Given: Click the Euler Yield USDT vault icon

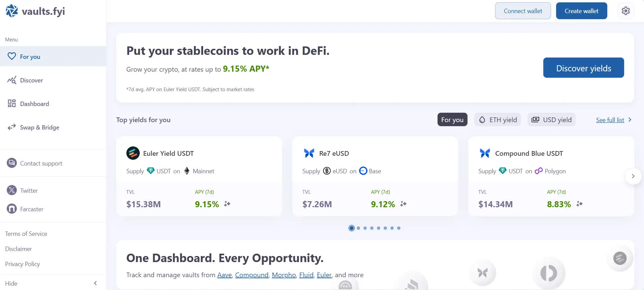Looking at the screenshot, I should click(x=133, y=153).
